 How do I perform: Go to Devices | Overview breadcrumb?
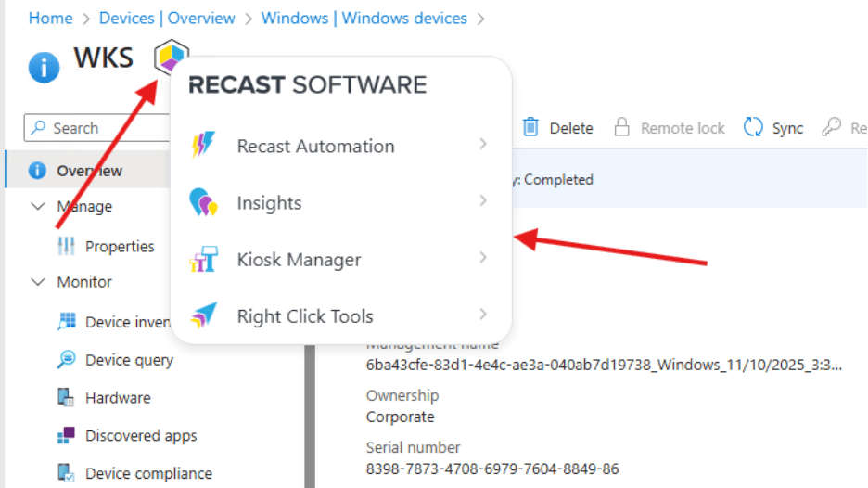click(167, 19)
